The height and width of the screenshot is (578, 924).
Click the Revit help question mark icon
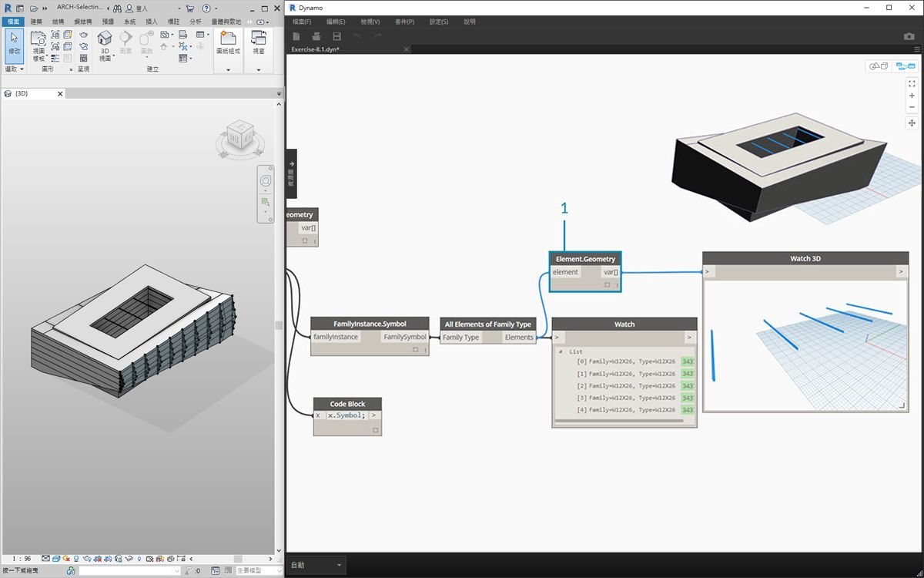pos(206,8)
